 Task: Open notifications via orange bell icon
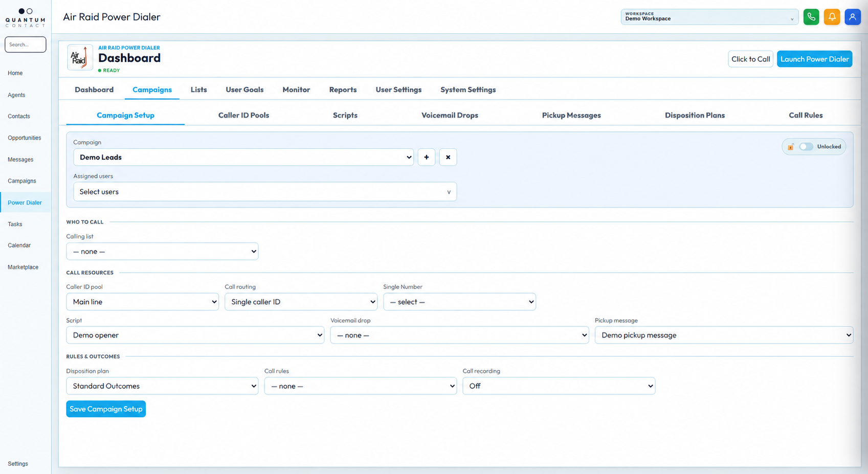(832, 17)
